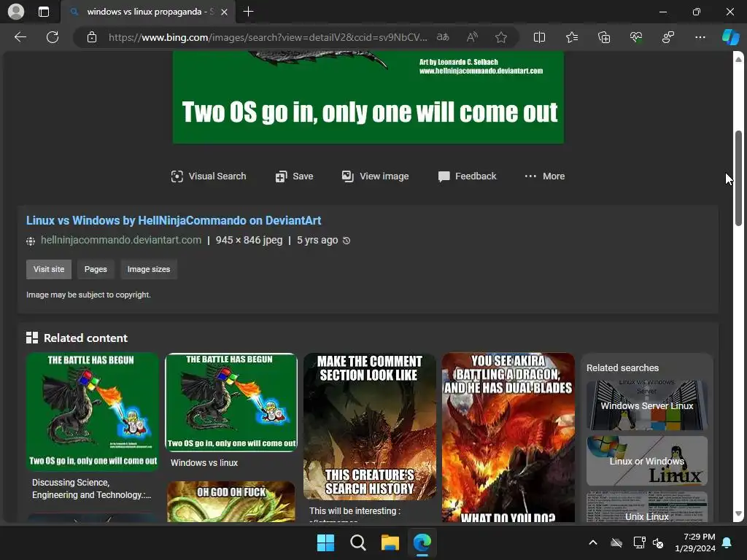Select the Windows Server Linux related search

pyautogui.click(x=647, y=405)
